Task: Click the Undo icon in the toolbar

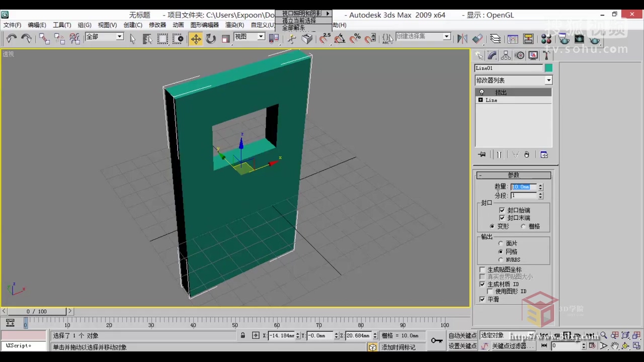Action: 12,39
